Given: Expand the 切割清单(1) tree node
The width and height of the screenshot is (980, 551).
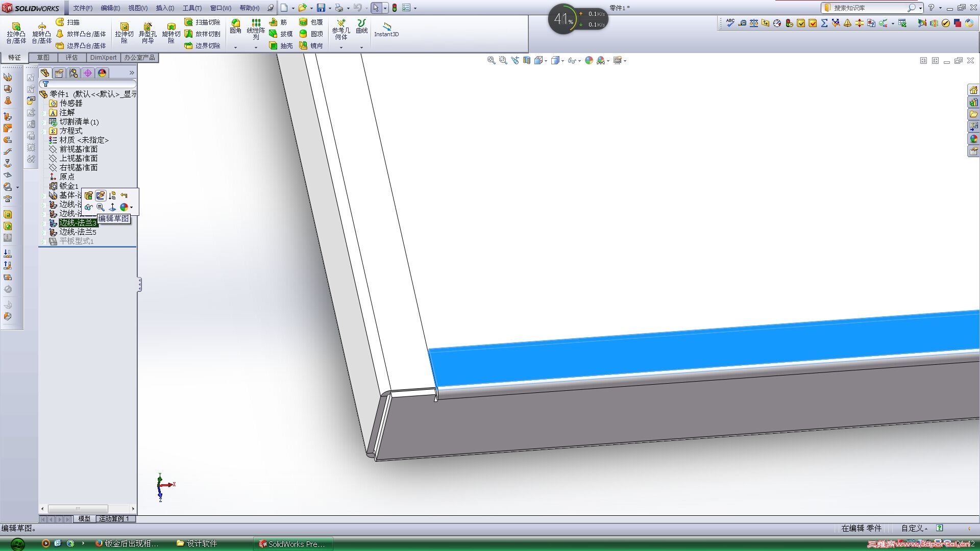Looking at the screenshot, I should (44, 121).
